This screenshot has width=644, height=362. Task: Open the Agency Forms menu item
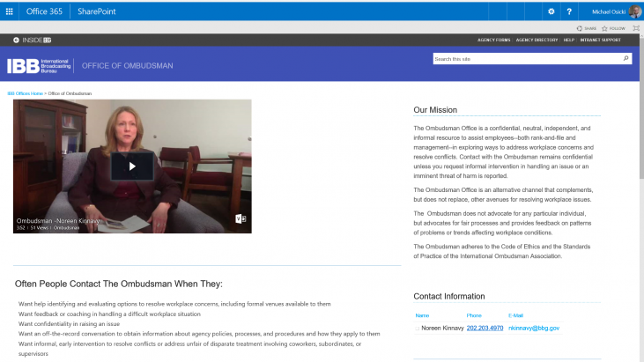493,40
